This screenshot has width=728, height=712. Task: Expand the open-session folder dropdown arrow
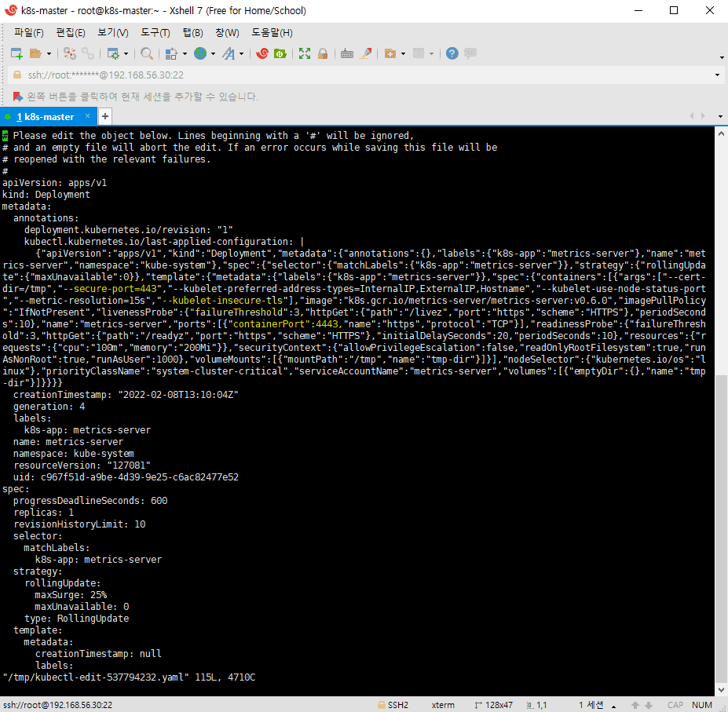[x=49, y=54]
